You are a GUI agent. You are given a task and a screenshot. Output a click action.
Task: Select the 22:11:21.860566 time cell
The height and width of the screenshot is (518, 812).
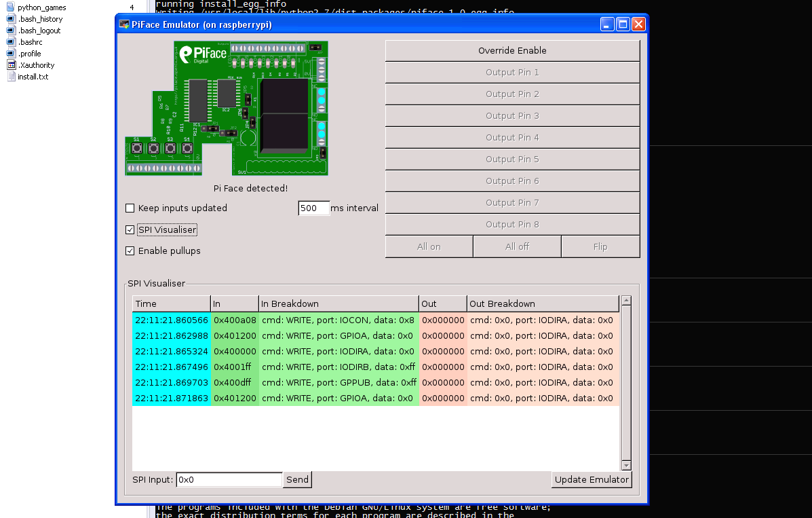coord(172,320)
